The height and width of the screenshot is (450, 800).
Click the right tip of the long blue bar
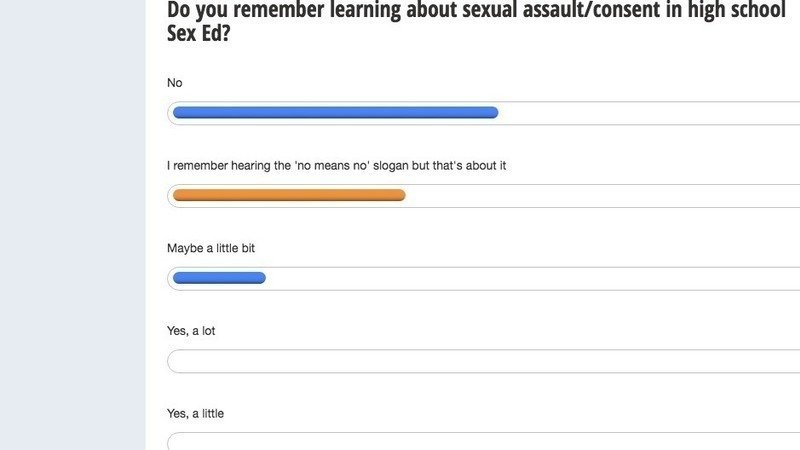pos(494,113)
